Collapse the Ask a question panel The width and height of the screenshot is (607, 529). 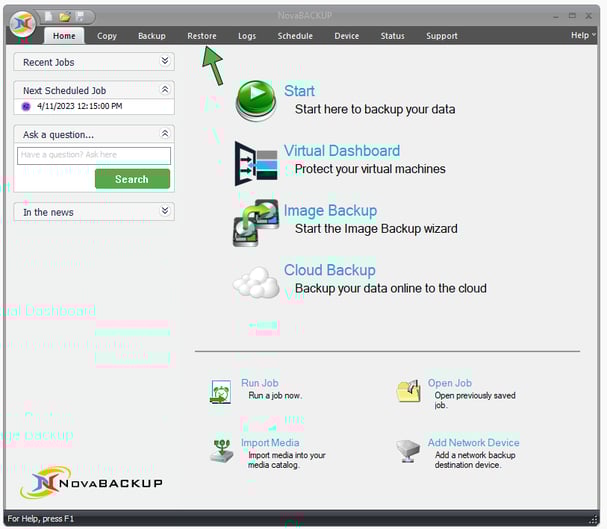(x=165, y=134)
